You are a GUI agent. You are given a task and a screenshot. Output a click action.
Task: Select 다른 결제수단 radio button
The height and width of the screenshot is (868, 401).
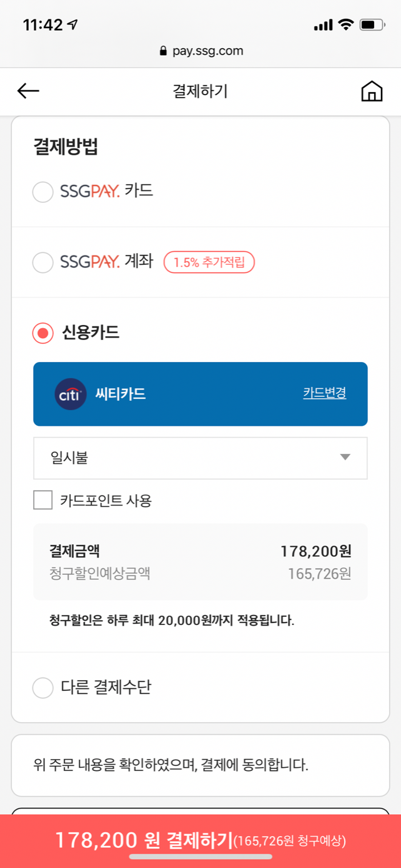[43, 688]
